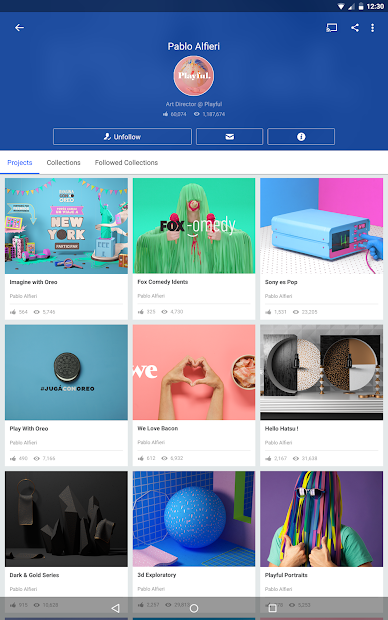The height and width of the screenshot is (620, 388).
Task: Tap the battery status icon
Action: coord(361,6)
